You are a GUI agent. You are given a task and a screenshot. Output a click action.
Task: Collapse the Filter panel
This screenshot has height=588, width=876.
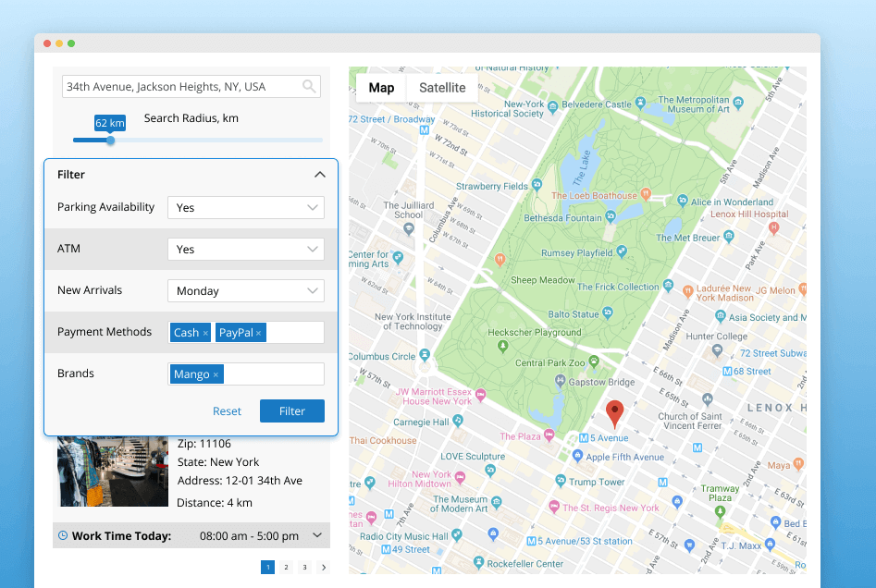click(x=319, y=174)
